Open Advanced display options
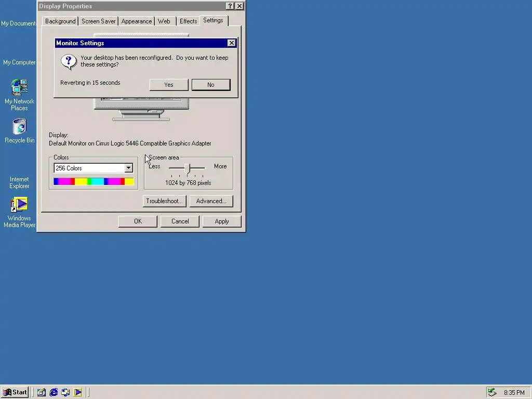This screenshot has width=532, height=399. (211, 201)
